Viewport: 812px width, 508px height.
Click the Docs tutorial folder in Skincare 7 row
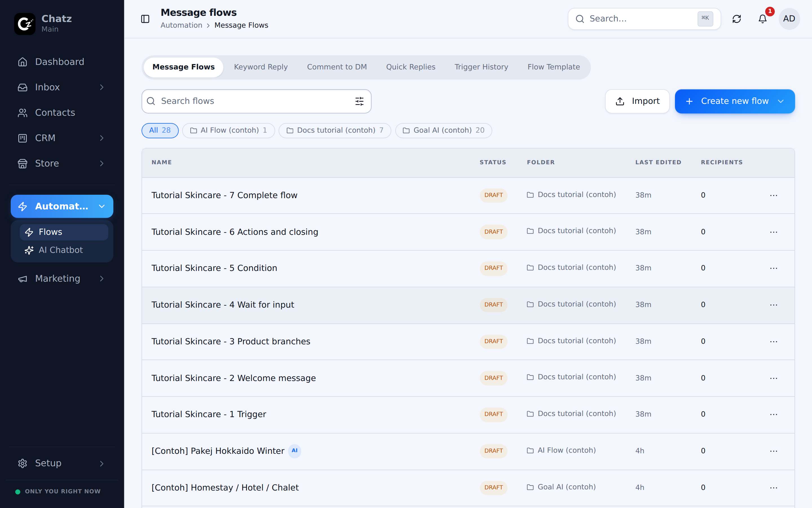pos(571,195)
